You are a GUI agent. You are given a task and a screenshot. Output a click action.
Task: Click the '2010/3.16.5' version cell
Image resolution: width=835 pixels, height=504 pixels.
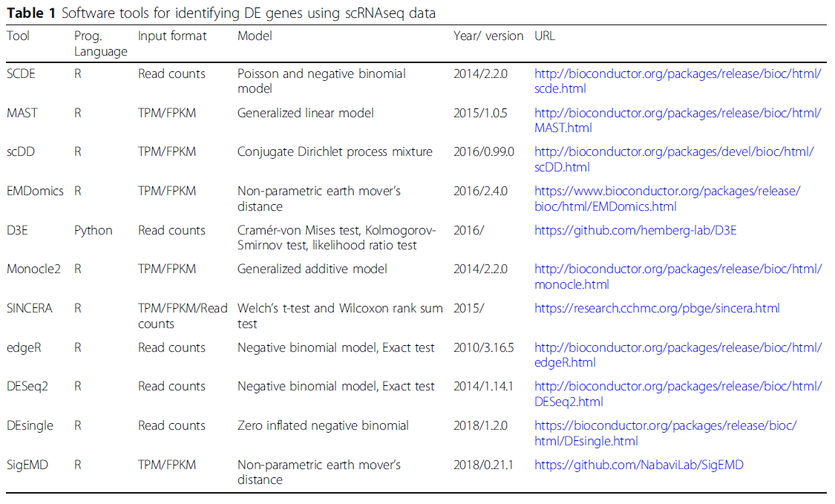[x=483, y=347]
